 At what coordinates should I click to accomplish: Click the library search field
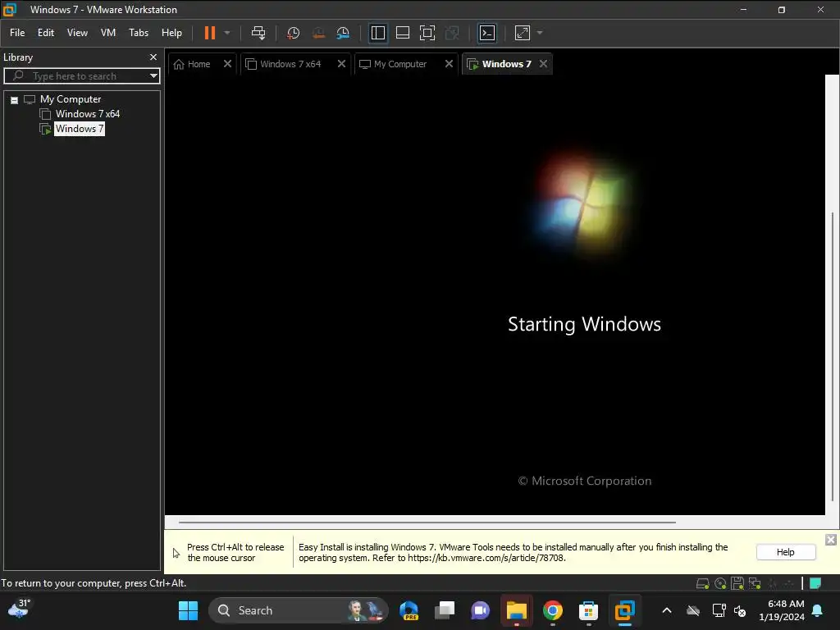[80, 76]
